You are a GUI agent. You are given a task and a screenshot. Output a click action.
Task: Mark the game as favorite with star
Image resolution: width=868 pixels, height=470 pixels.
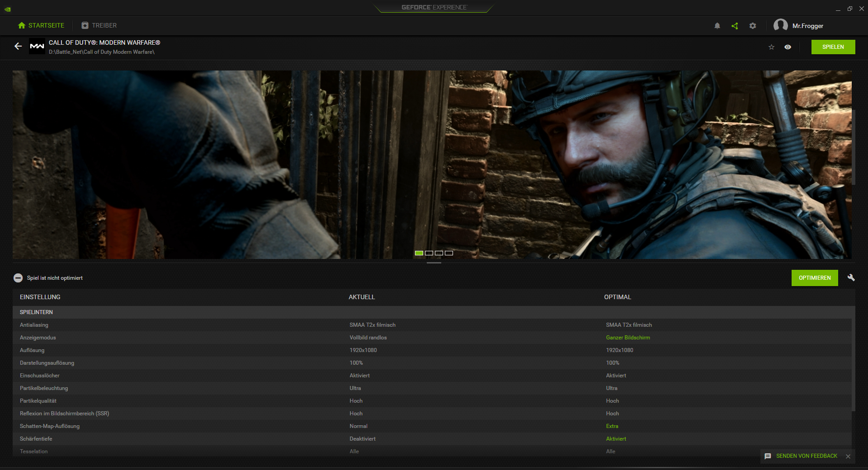point(771,47)
